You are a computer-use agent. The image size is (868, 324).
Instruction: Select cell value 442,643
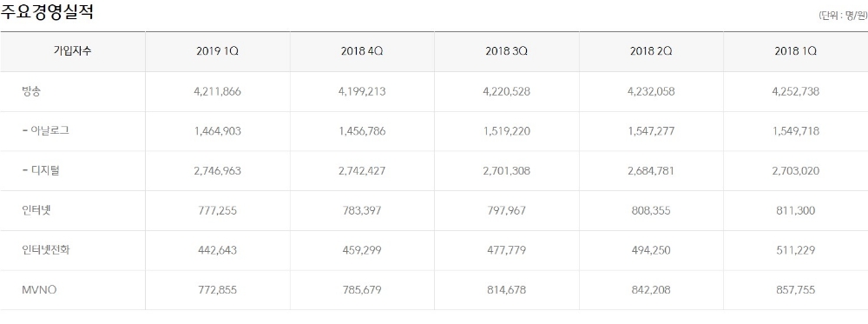(x=218, y=250)
